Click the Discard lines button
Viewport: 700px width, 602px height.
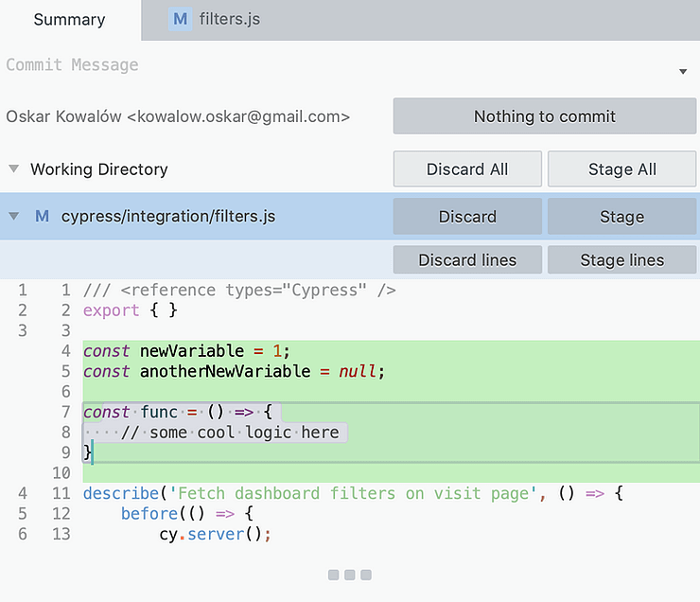tap(467, 260)
